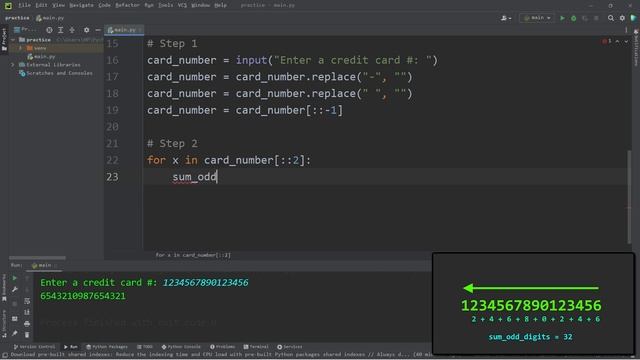Open the Run menu
640x360 pixels.
149,5
